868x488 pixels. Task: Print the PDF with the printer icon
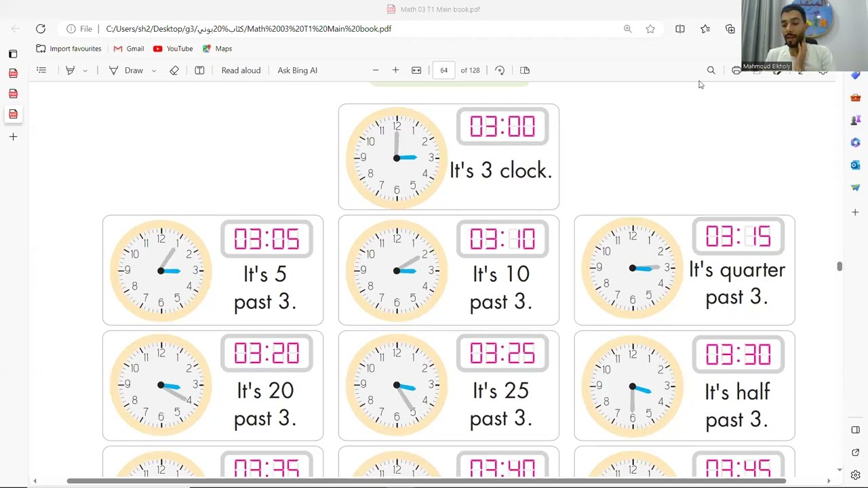(x=736, y=70)
